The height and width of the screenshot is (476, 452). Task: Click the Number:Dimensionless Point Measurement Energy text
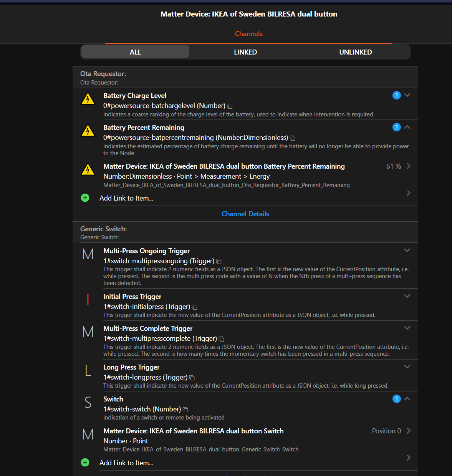[x=187, y=176]
